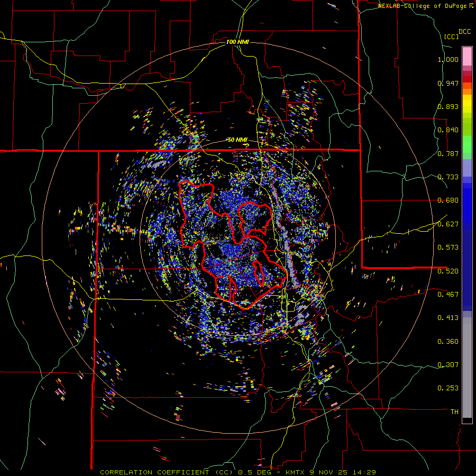Select the 0.360 legend value
The image size is (476, 476).
448,342
